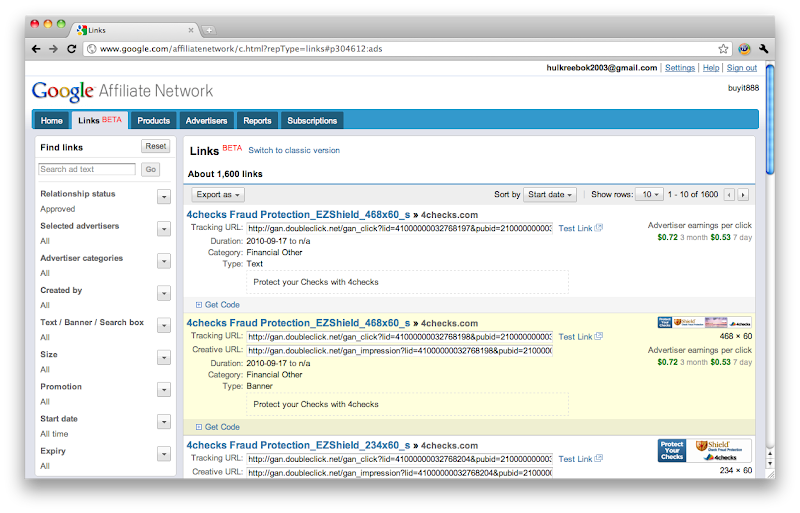
Task: Click the 'About 1,600 links' text
Action: (225, 174)
